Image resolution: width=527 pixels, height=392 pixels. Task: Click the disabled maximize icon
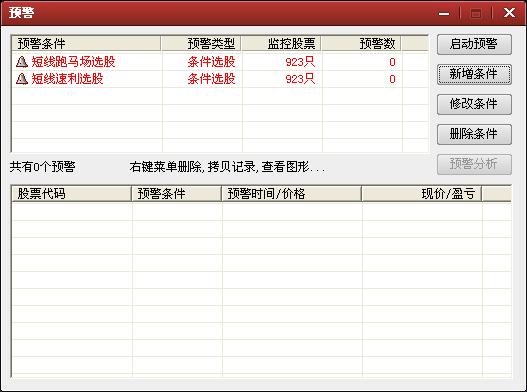click(476, 13)
